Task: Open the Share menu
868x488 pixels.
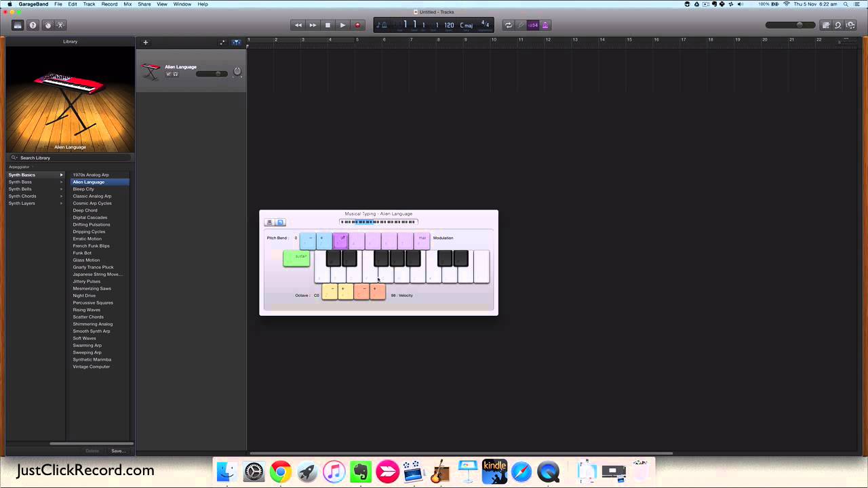Action: click(x=144, y=4)
